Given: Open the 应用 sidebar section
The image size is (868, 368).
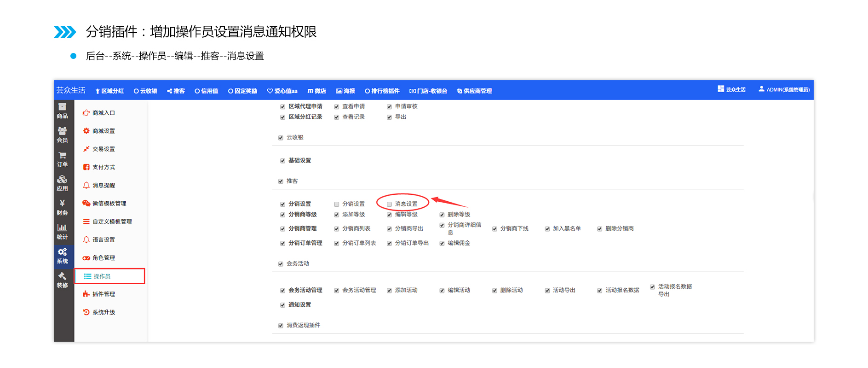Looking at the screenshot, I should tap(62, 183).
